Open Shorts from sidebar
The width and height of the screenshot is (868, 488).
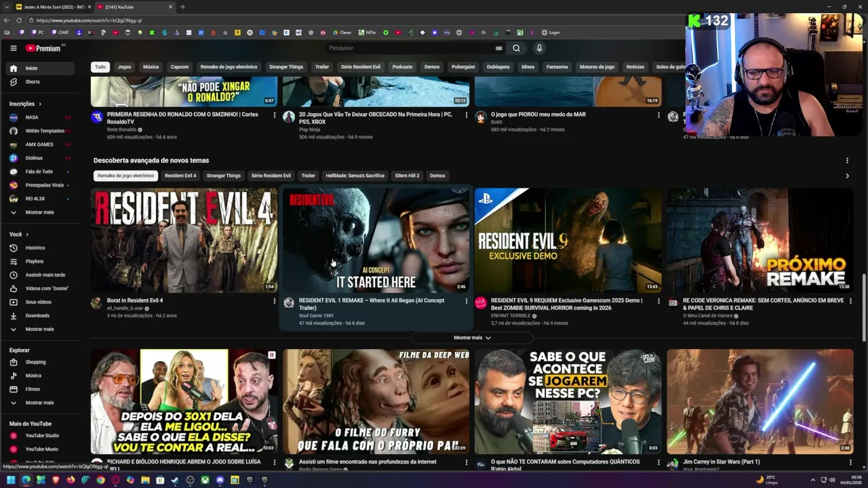click(41, 81)
